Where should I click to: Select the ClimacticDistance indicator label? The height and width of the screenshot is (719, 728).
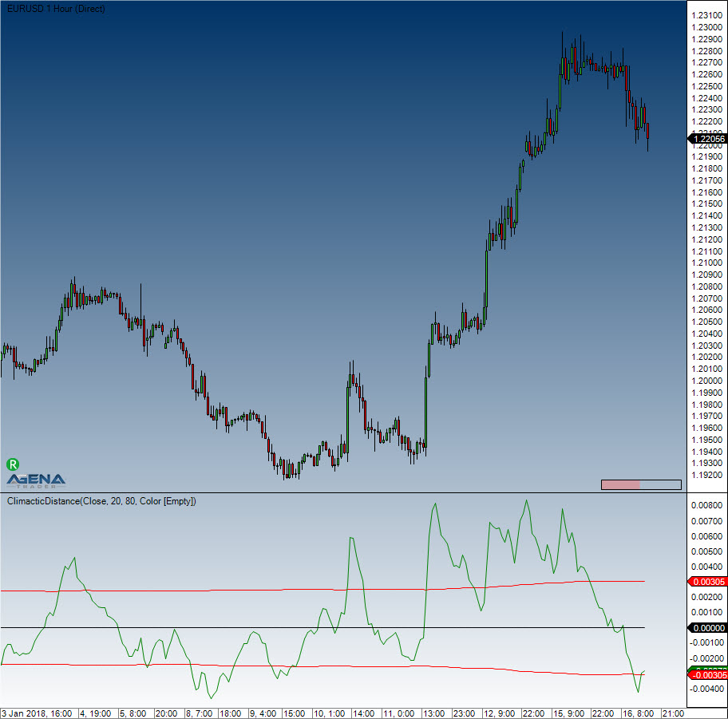[101, 501]
